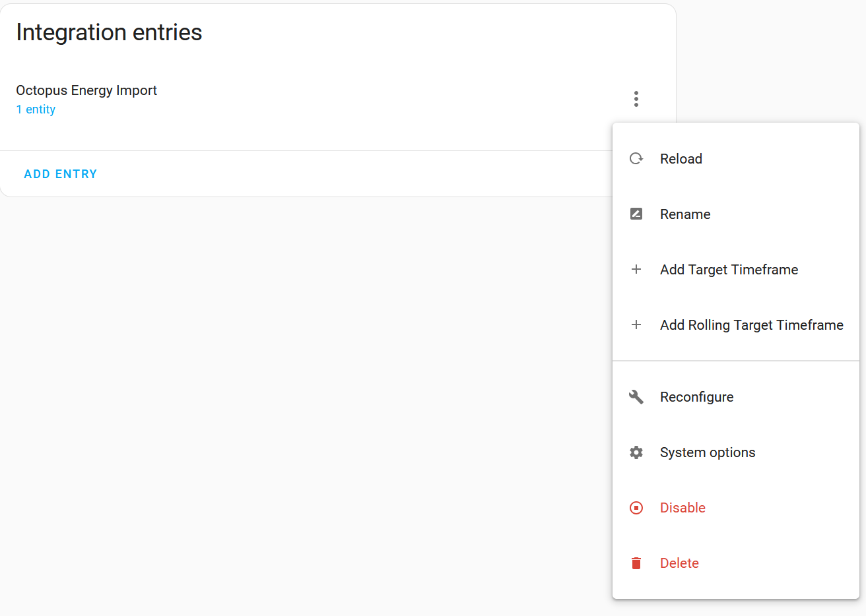Viewport: 866px width, 616px height.
Task: Click the circular-arrow Reload icon
Action: (636, 158)
